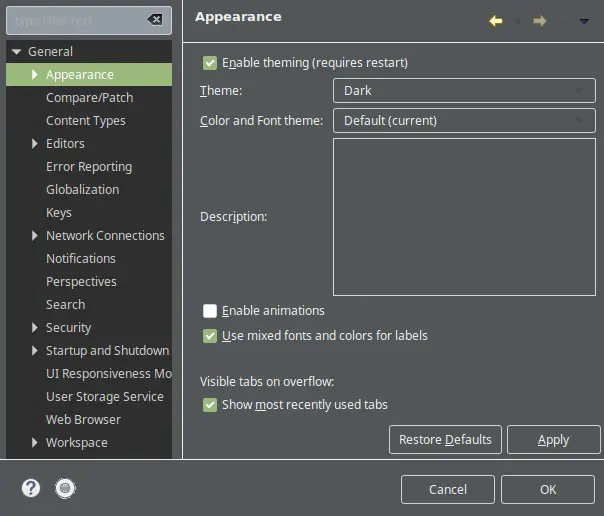The width and height of the screenshot is (604, 516).
Task: Expand the Startup and Shutdown arrow
Action: click(35, 350)
